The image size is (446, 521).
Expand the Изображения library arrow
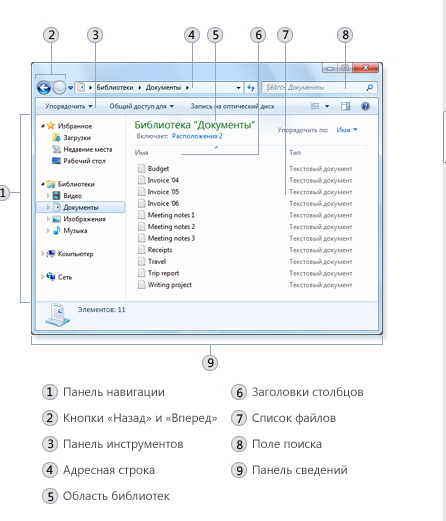pos(48,219)
